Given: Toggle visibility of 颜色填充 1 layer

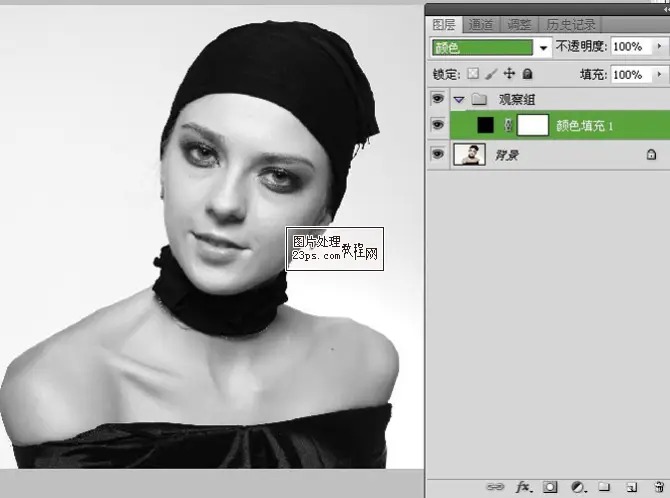Looking at the screenshot, I should pyautogui.click(x=437, y=125).
